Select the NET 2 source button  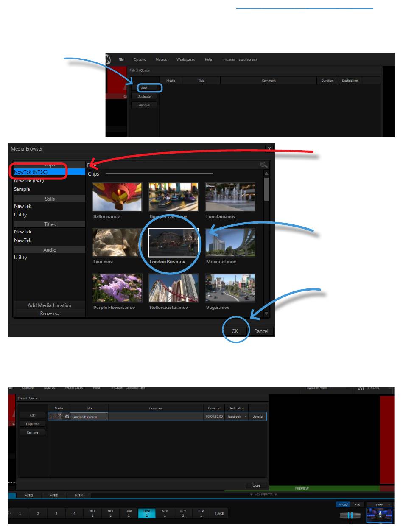pyautogui.click(x=110, y=513)
